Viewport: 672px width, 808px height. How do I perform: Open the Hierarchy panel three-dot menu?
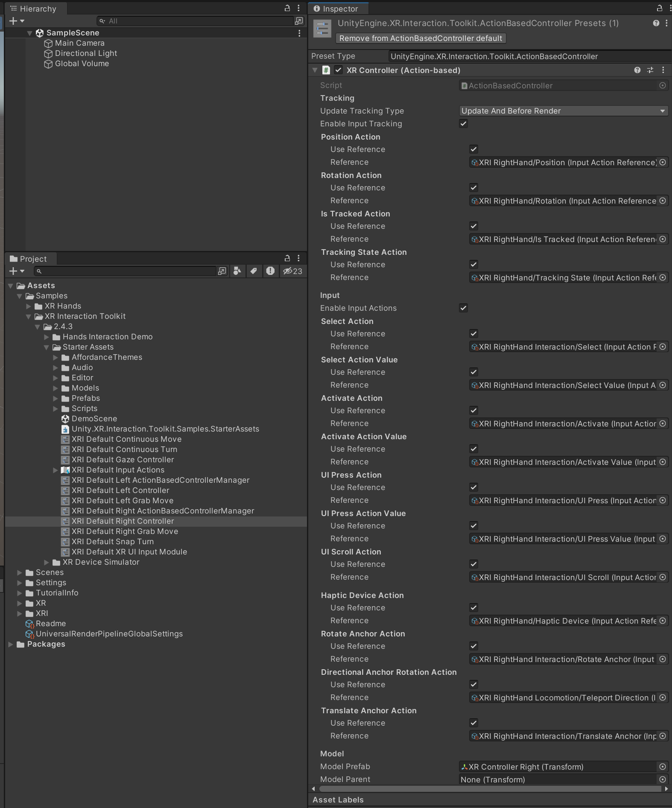click(298, 8)
